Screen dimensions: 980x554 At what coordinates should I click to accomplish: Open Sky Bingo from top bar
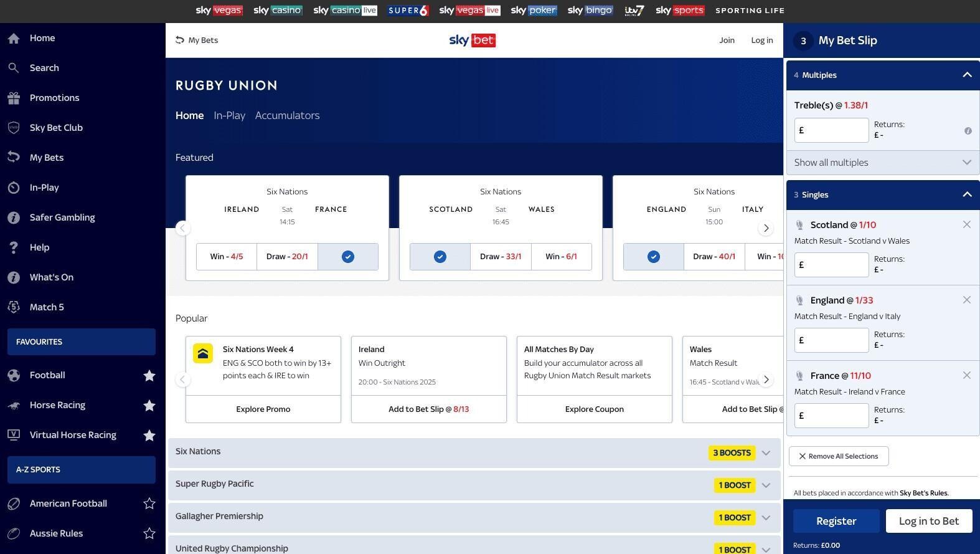pyautogui.click(x=590, y=11)
